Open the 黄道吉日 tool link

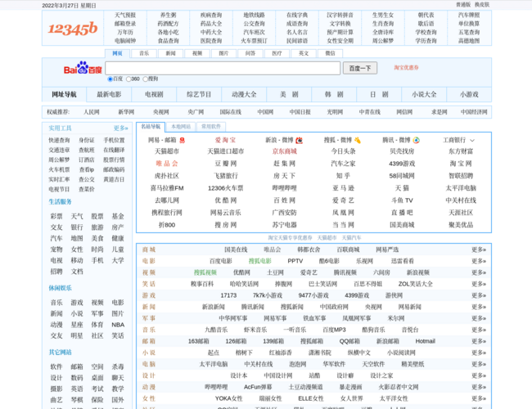[x=114, y=179]
